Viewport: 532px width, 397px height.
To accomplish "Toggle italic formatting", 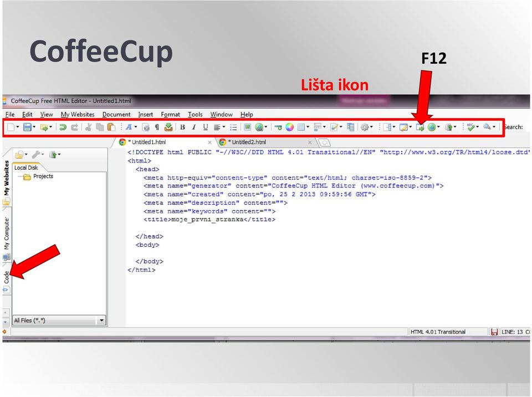I will [x=194, y=128].
